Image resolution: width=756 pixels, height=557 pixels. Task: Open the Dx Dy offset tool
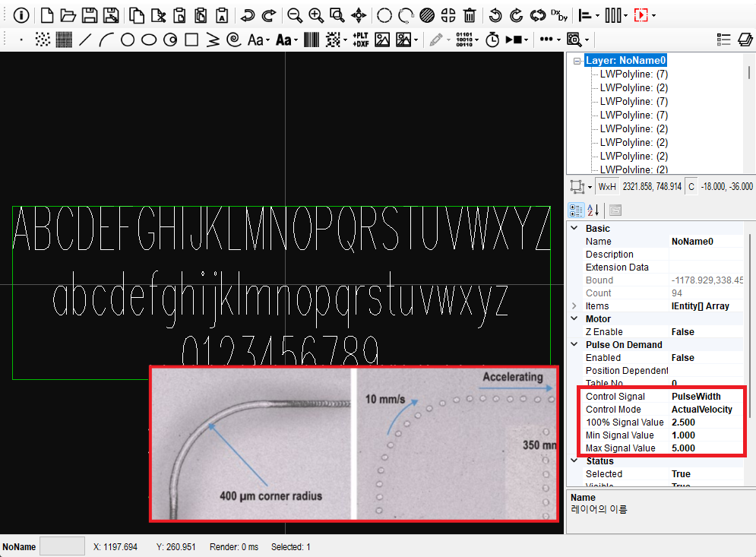[x=559, y=15]
